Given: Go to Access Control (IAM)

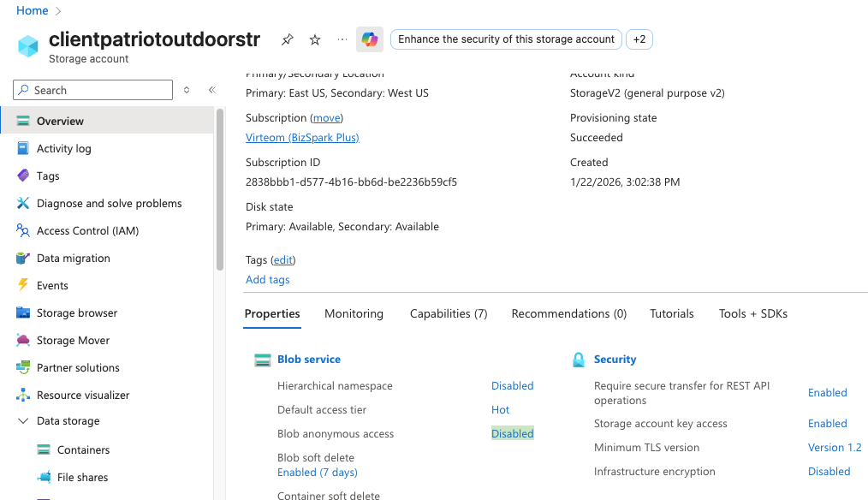Looking at the screenshot, I should [87, 230].
